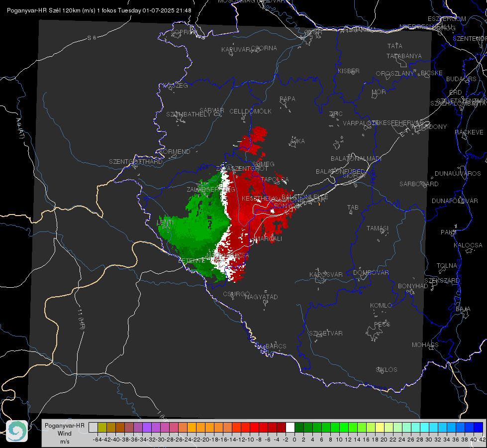
Task: Click the CSORNA city label
Action: pyautogui.click(x=264, y=48)
